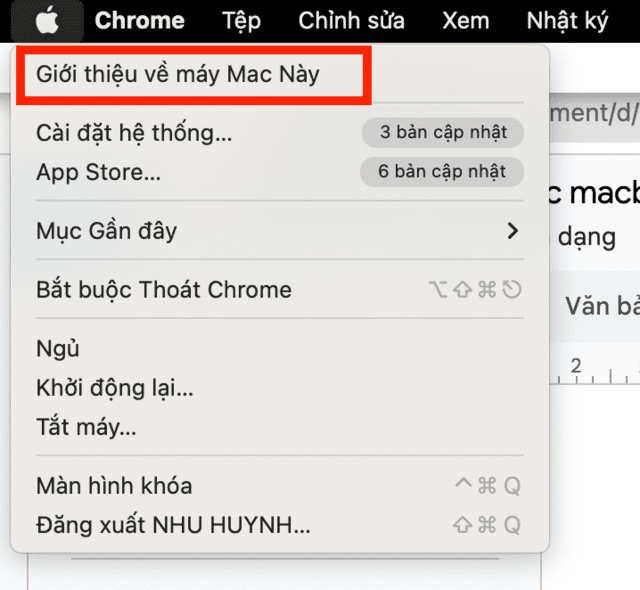Expand Mục Gần đây submenu chevron

513,231
